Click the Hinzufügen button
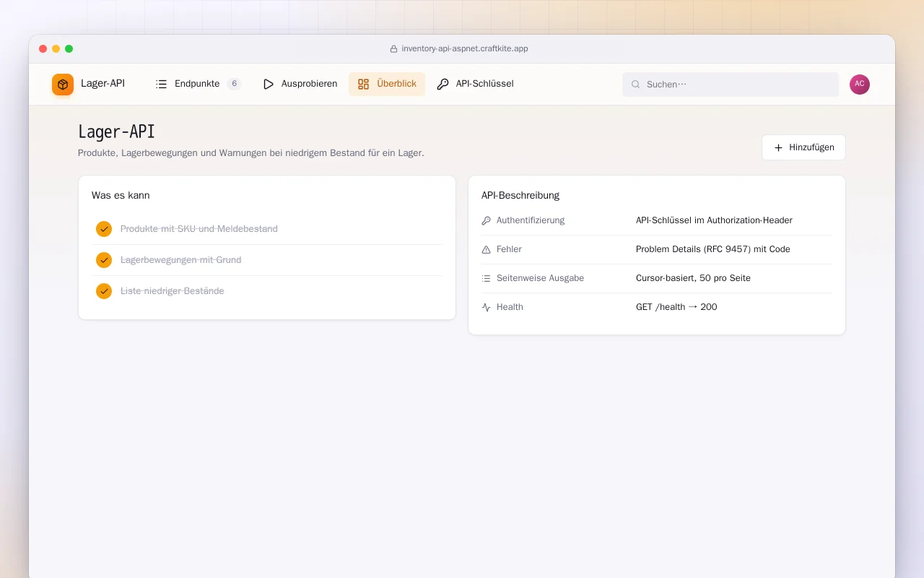The height and width of the screenshot is (578, 924). (803, 147)
